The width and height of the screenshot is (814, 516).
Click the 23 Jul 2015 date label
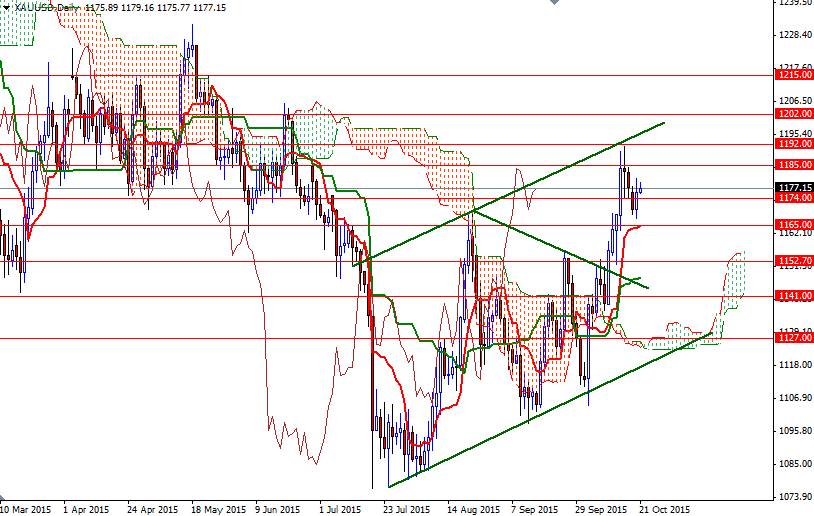(x=407, y=510)
